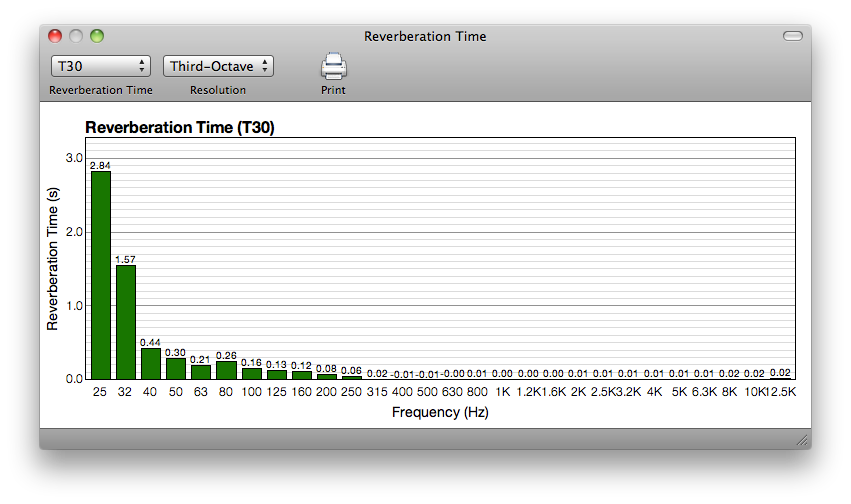Click the 32 Hz bar labeled 1.57
851x504 pixels.
pyautogui.click(x=126, y=322)
